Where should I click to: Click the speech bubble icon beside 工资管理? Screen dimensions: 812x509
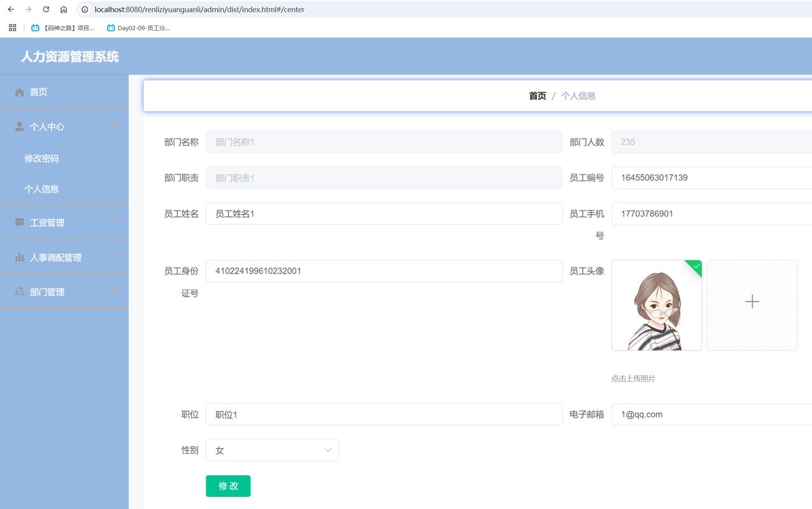19,222
